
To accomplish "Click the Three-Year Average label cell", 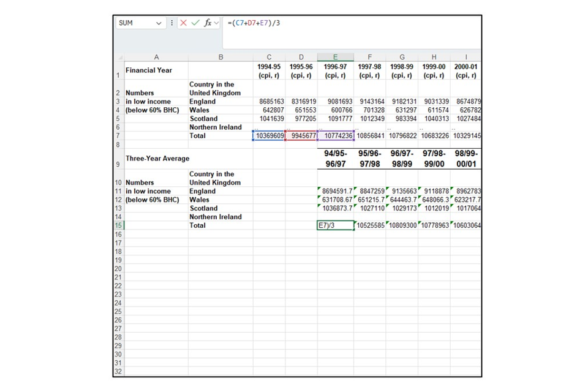I will 157,158.
